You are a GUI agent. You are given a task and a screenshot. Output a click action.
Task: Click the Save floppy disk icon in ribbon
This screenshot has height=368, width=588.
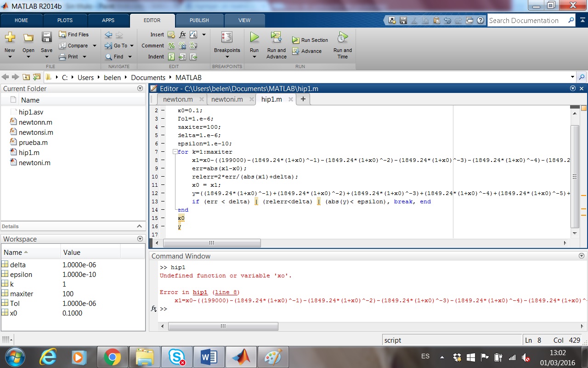(x=46, y=38)
